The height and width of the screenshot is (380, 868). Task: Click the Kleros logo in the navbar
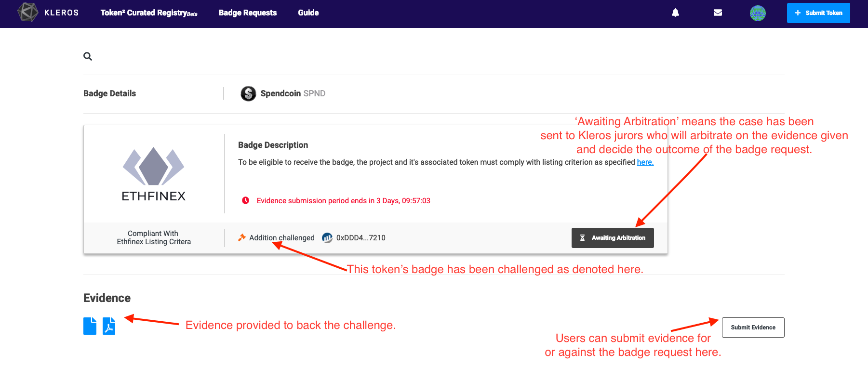(48, 13)
